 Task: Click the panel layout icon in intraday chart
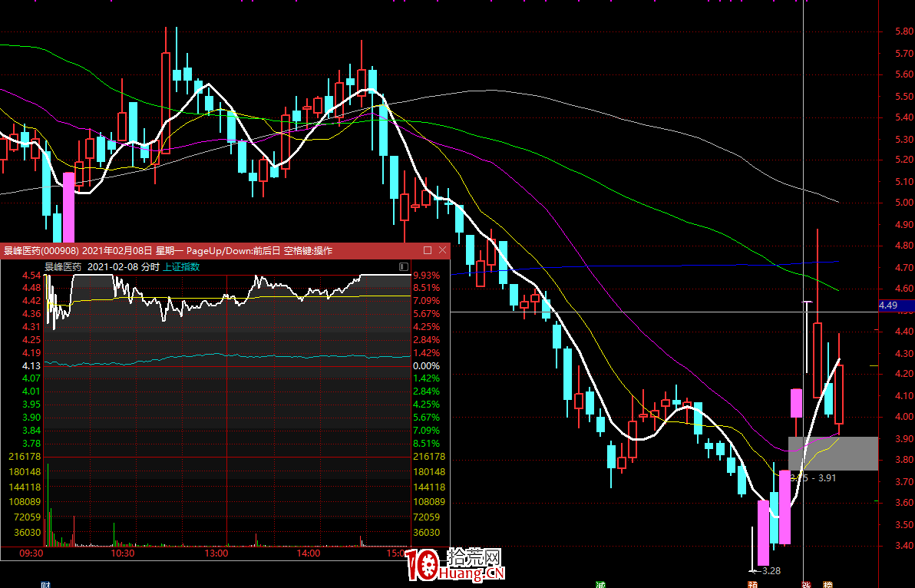click(x=404, y=267)
